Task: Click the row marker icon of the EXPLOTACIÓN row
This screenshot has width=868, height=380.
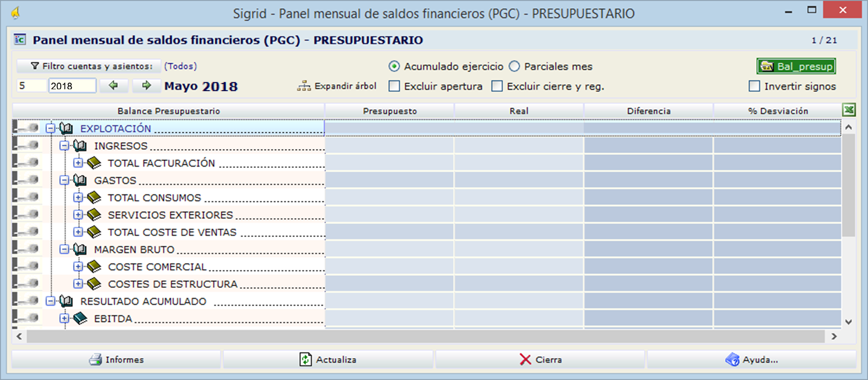Action: click(26, 127)
